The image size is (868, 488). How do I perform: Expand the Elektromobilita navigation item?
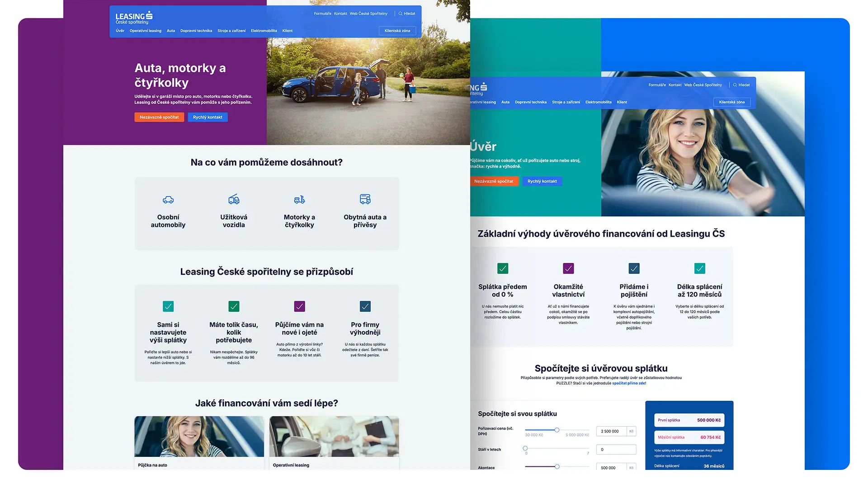click(x=264, y=30)
